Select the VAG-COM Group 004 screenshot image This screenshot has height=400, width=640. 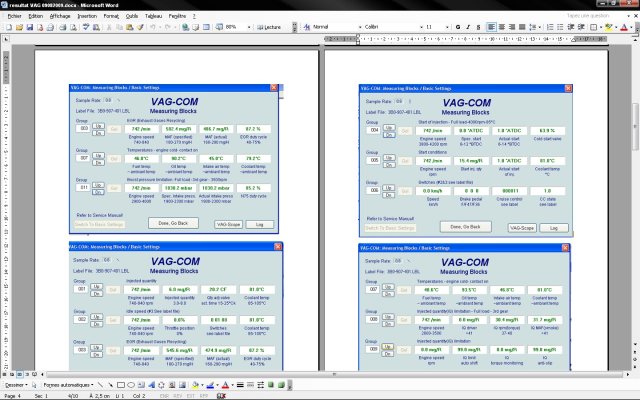point(466,161)
